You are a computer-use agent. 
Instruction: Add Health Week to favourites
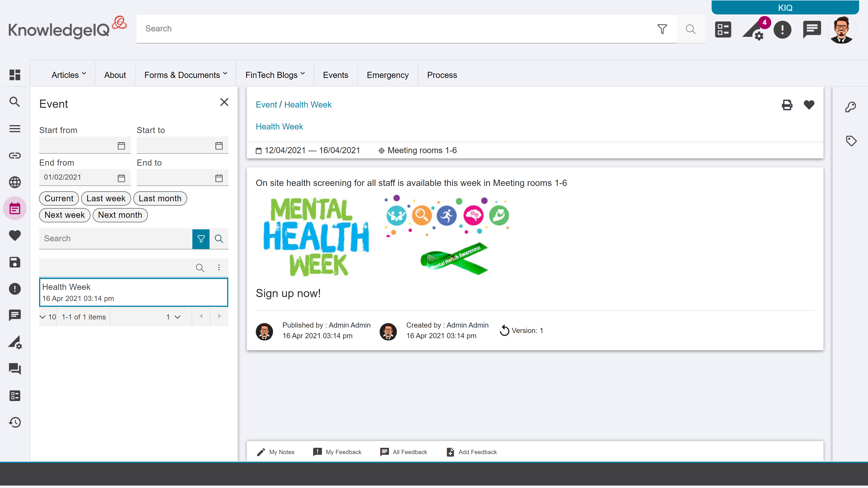[x=809, y=105]
